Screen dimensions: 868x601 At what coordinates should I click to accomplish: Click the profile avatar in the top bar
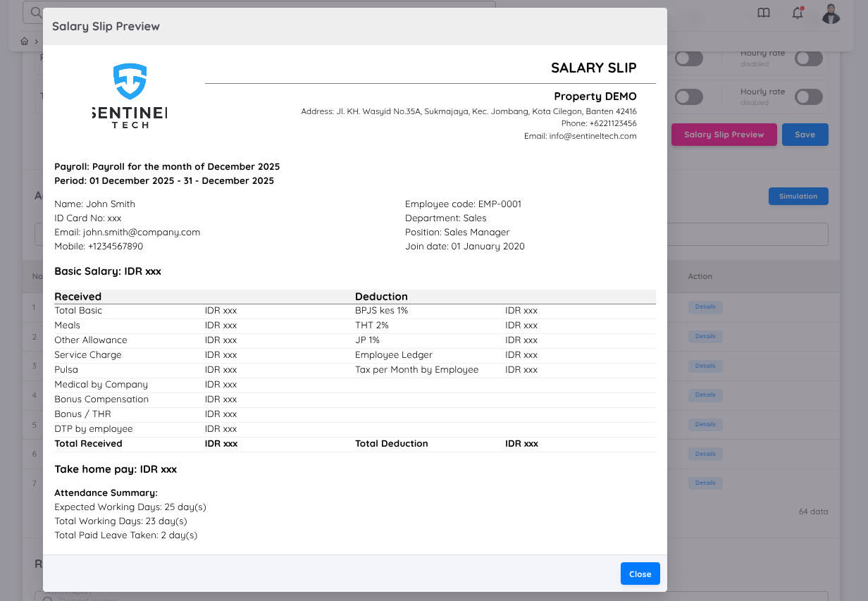tap(831, 13)
